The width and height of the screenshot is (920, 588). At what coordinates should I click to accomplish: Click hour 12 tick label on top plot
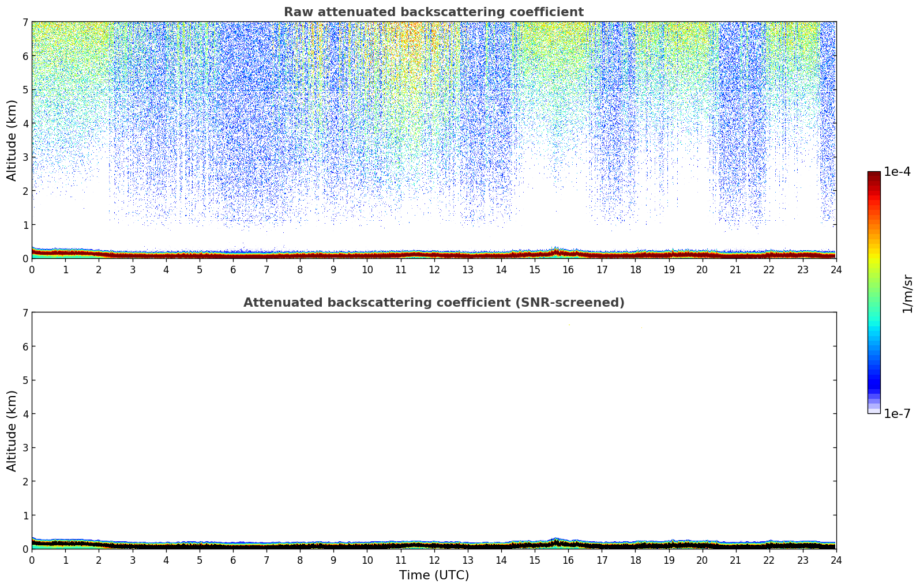tap(434, 270)
